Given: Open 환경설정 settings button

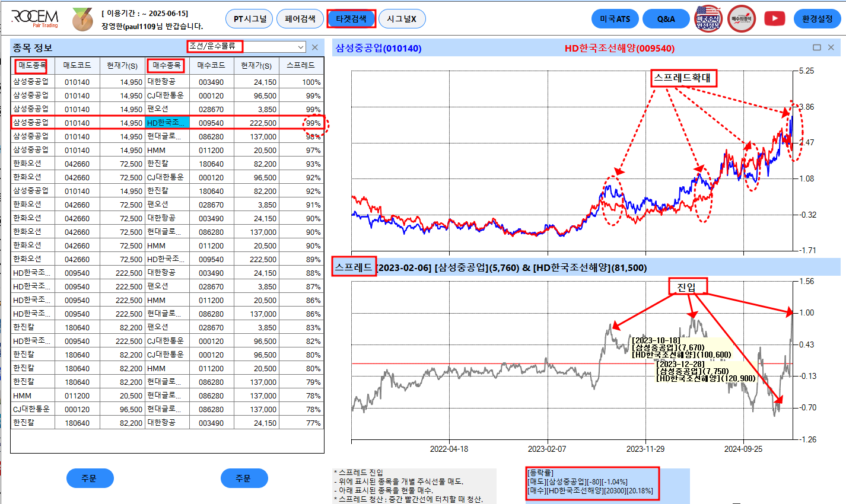Looking at the screenshot, I should [818, 19].
